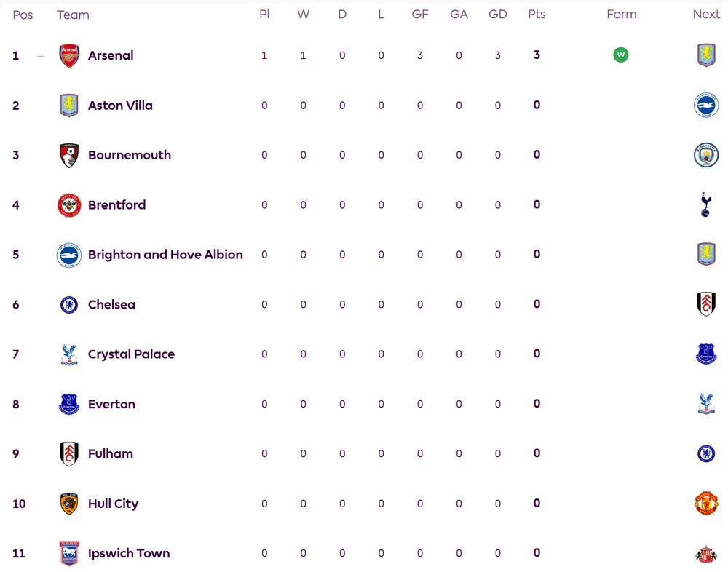This screenshot has width=728, height=572.
Task: Click the GD column header
Action: [x=498, y=15]
